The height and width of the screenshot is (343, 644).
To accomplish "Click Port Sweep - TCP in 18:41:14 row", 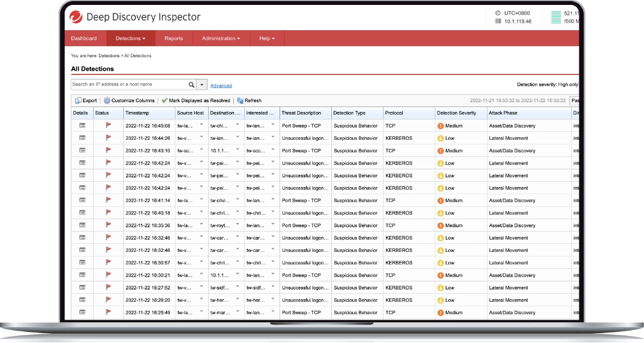I will [301, 201].
